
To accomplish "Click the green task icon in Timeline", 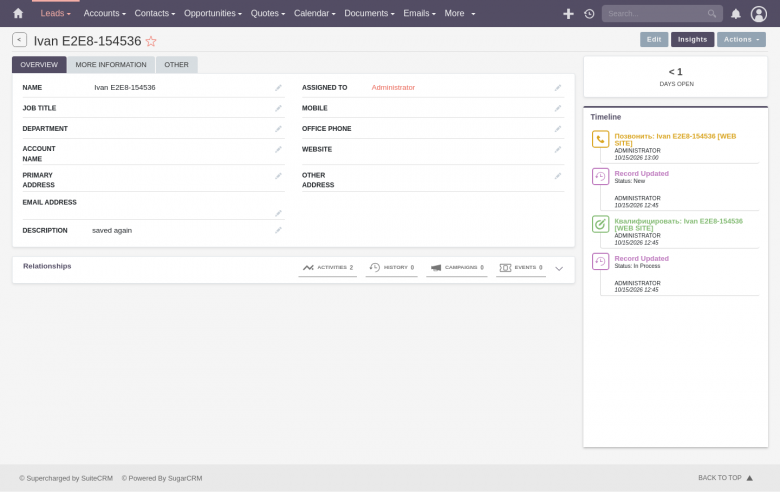I will click(600, 224).
